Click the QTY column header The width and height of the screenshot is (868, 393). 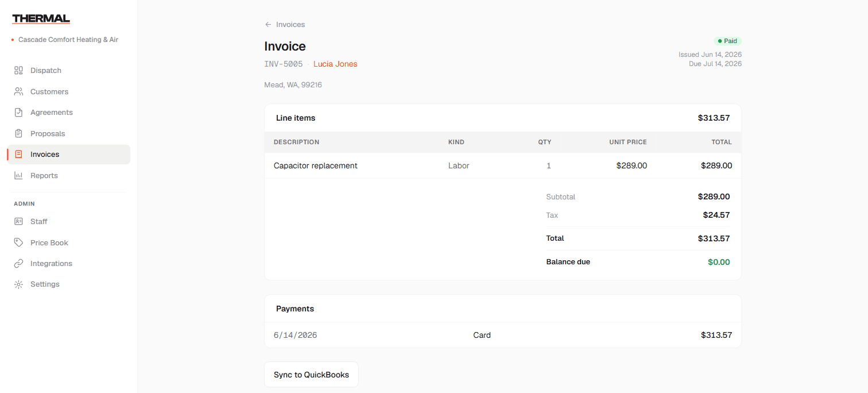(x=545, y=142)
